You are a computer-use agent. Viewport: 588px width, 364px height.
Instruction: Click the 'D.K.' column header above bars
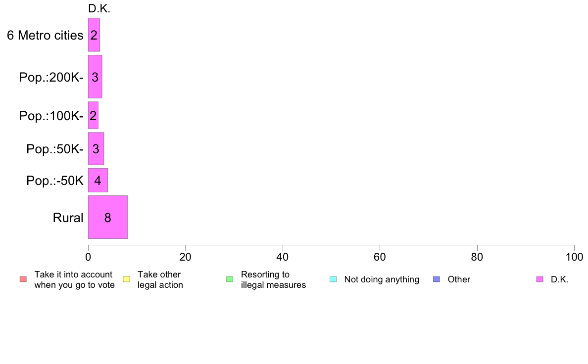tap(99, 8)
